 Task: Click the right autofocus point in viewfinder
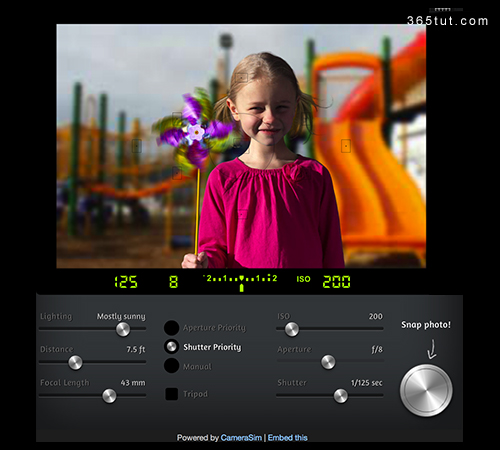coord(346,146)
